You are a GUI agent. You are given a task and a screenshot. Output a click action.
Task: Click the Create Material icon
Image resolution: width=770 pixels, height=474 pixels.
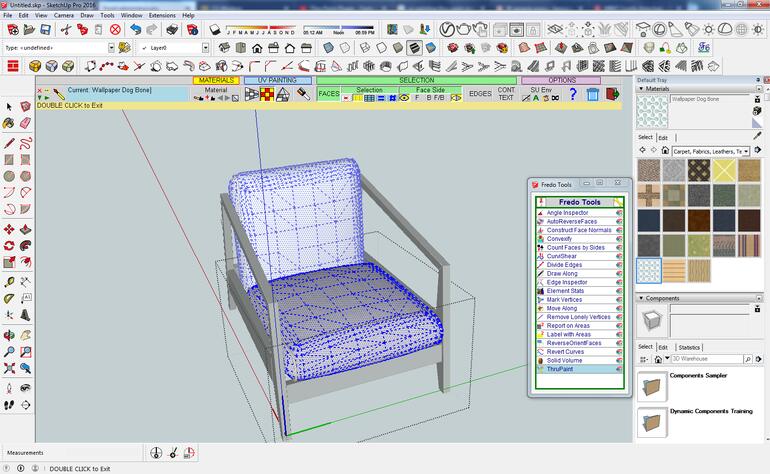[757, 111]
